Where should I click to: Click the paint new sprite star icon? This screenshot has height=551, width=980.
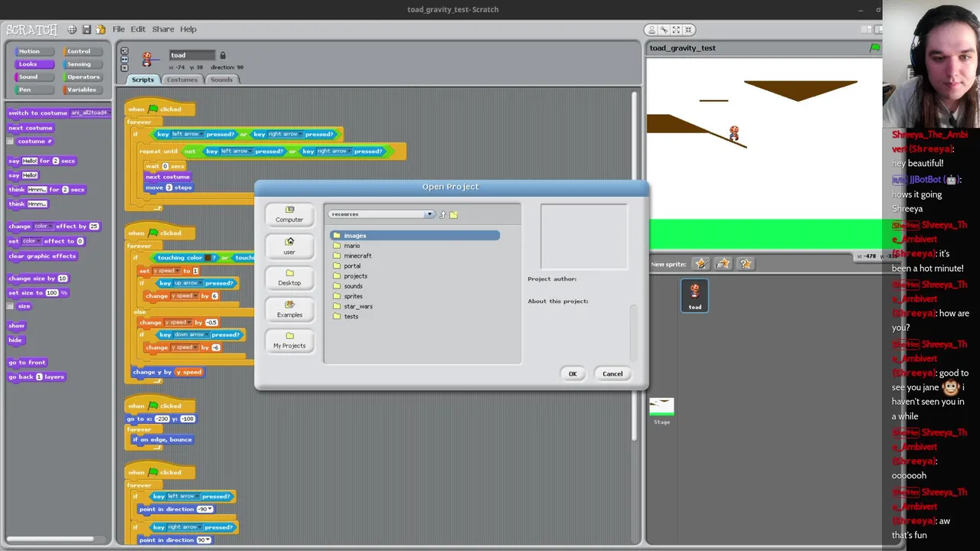(x=701, y=264)
